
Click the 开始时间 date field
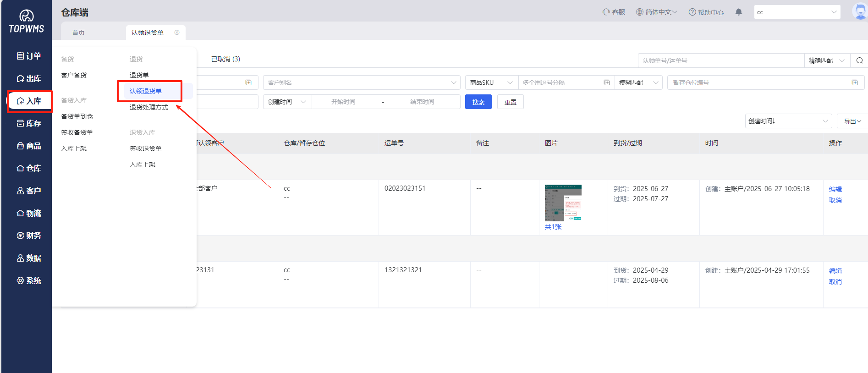coord(343,102)
